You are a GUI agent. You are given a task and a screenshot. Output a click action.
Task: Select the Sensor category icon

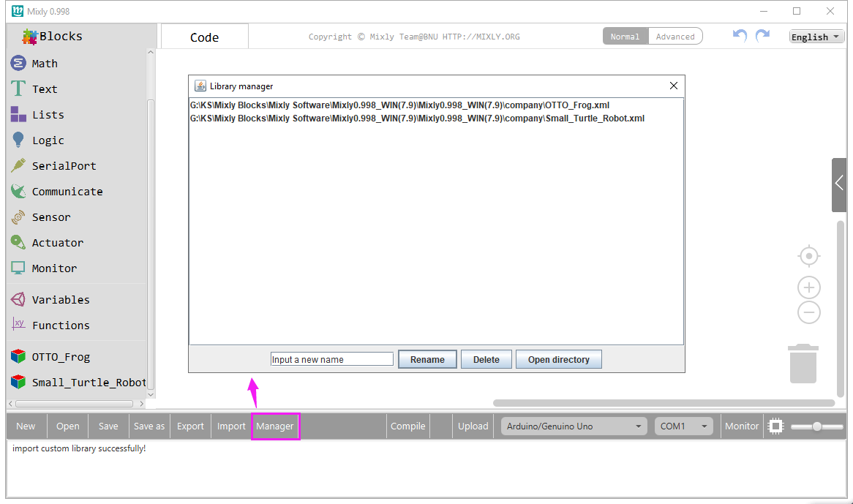pos(18,217)
